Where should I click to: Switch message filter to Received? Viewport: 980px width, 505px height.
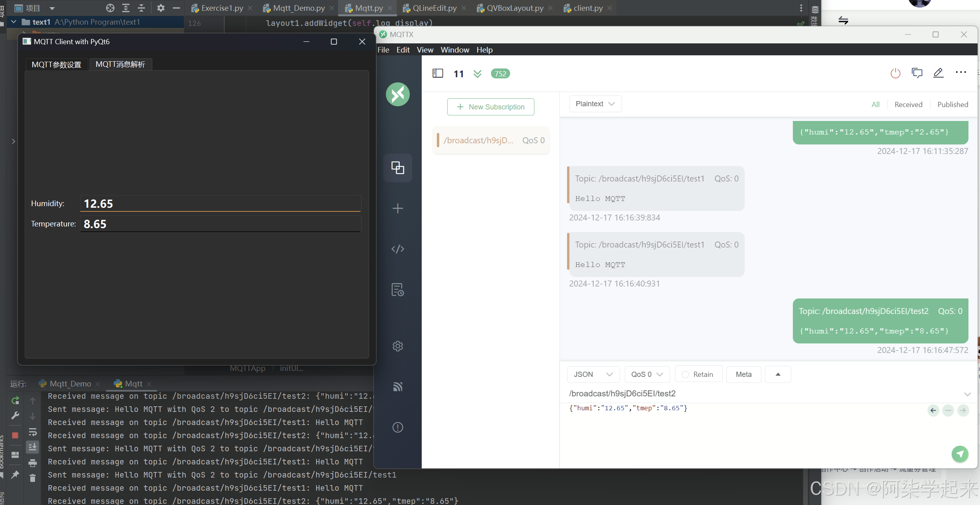click(908, 104)
